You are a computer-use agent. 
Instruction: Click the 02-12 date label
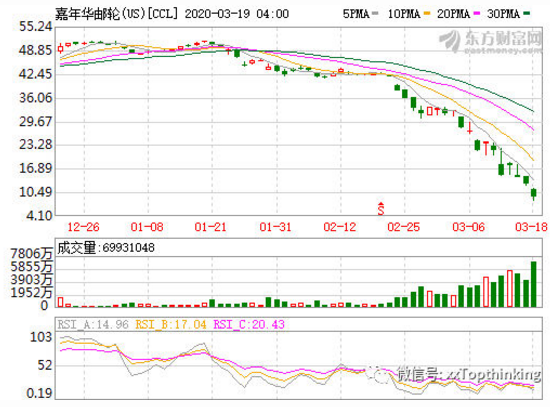point(340,227)
